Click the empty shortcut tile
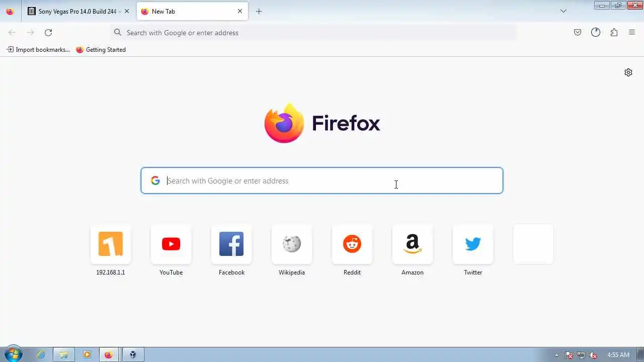This screenshot has width=644, height=362. tap(533, 244)
